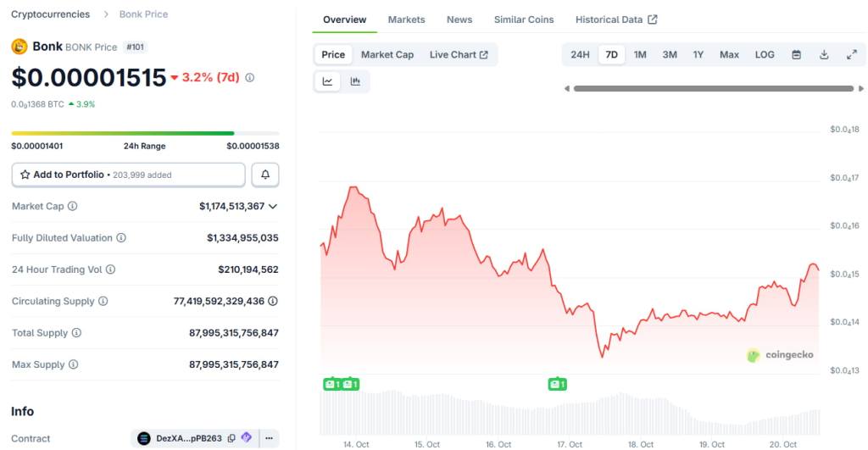Viewport: 868px width, 450px height.
Task: Switch to the candlestick chart icon
Action: tap(355, 81)
